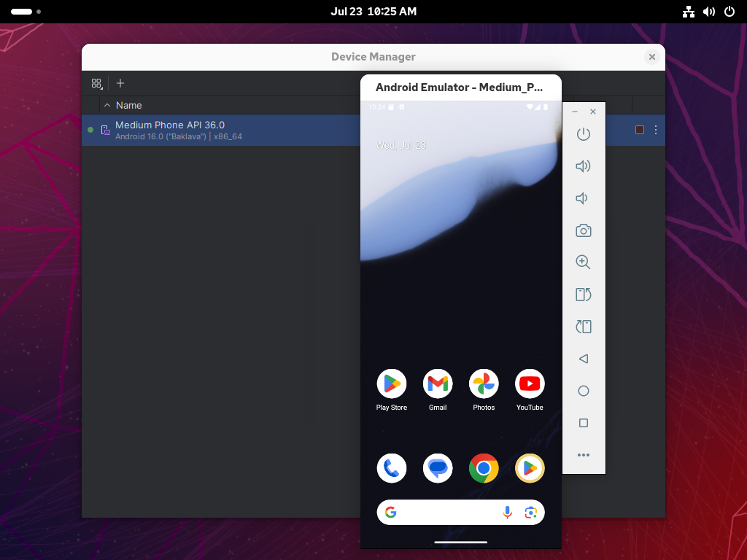Open the device row's three-dot overflow menu

656,130
